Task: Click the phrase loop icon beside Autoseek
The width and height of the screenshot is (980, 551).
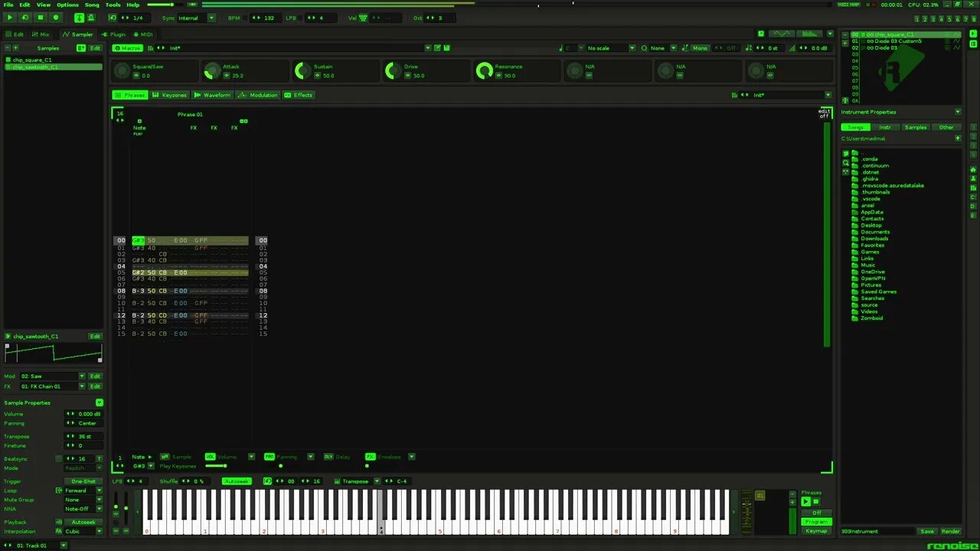Action: pos(267,481)
